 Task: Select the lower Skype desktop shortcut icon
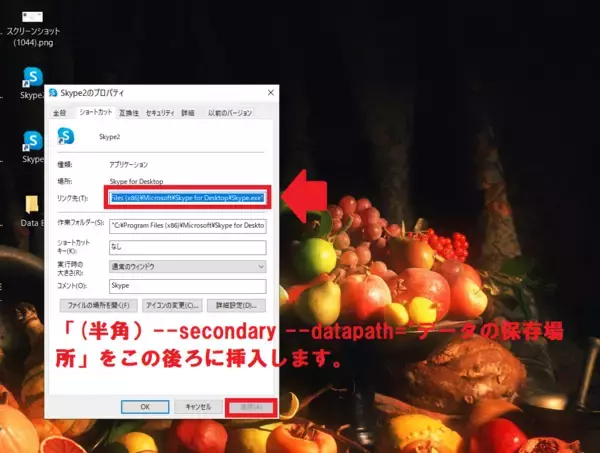point(33,147)
